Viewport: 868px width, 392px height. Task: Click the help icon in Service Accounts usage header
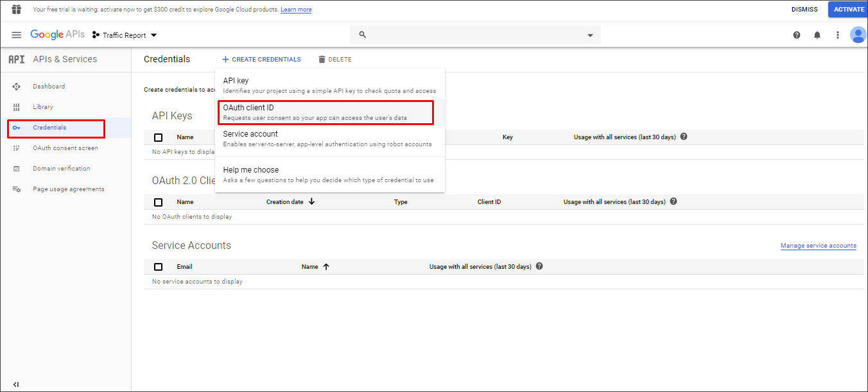click(539, 266)
